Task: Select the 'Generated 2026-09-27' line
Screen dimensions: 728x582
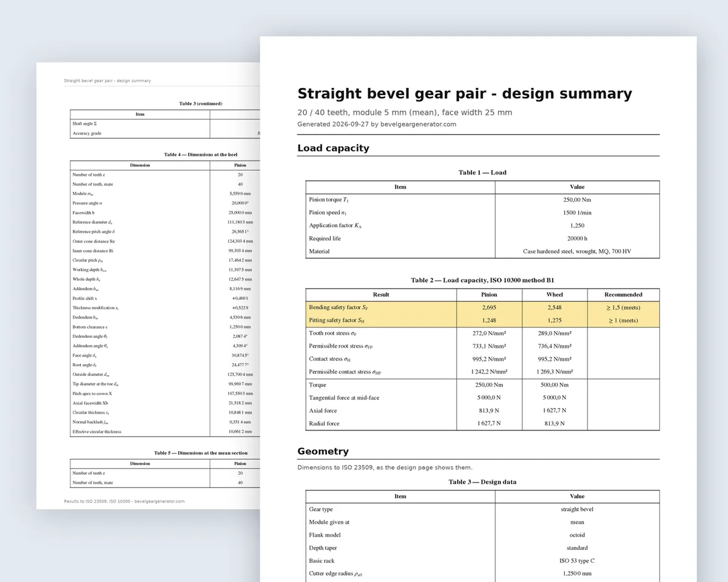Action: pos(377,124)
